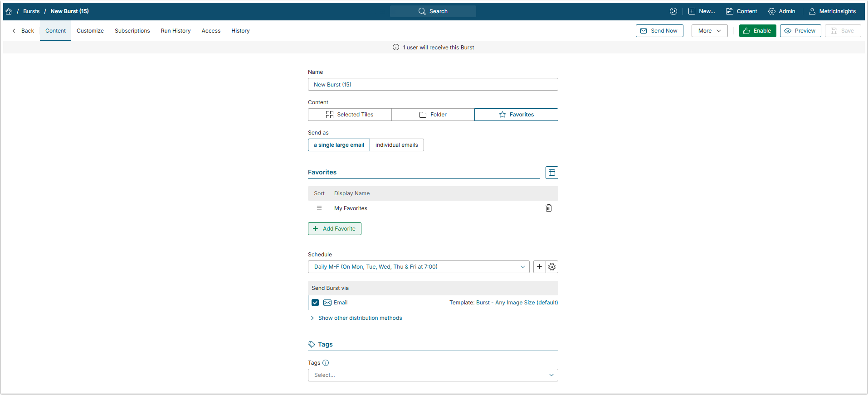The height and width of the screenshot is (395, 868).
Task: Click the layout icon beside Favorites heading
Action: point(551,173)
